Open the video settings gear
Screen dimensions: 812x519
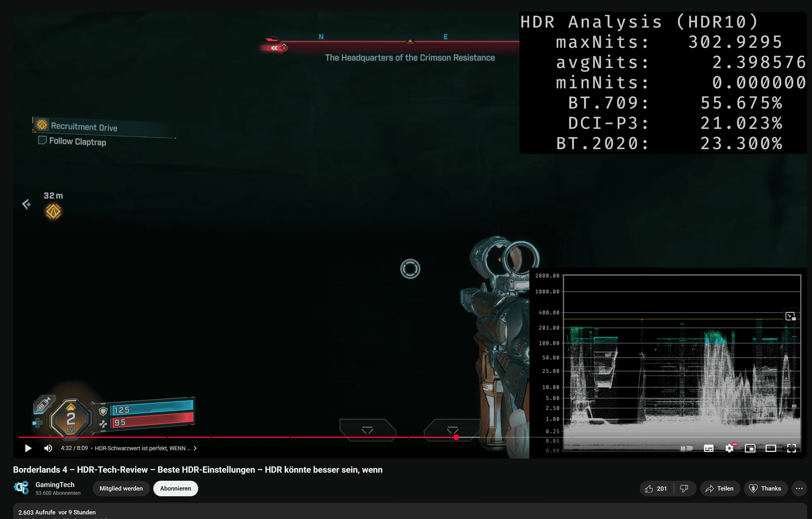[x=729, y=448]
